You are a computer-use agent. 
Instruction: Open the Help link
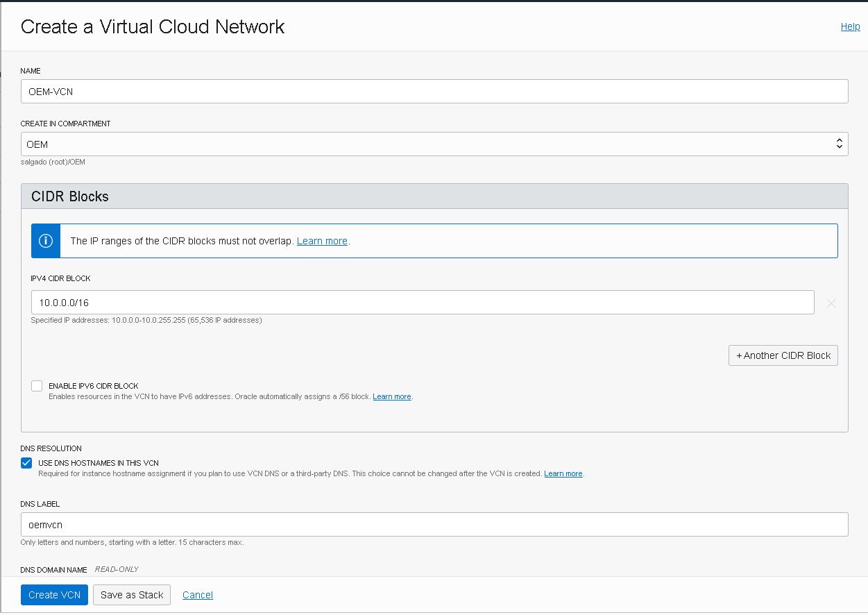pos(850,26)
